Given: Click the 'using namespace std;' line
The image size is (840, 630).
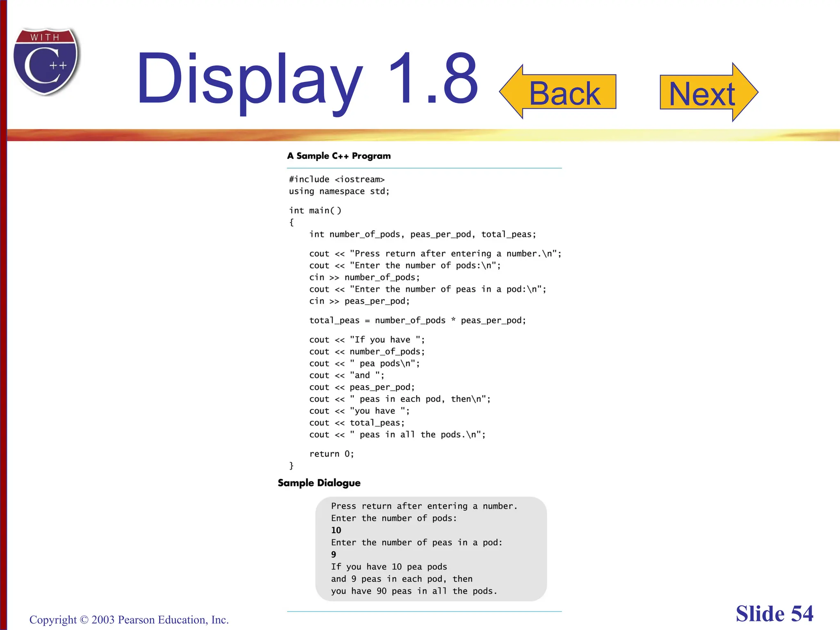Looking at the screenshot, I should [x=339, y=191].
